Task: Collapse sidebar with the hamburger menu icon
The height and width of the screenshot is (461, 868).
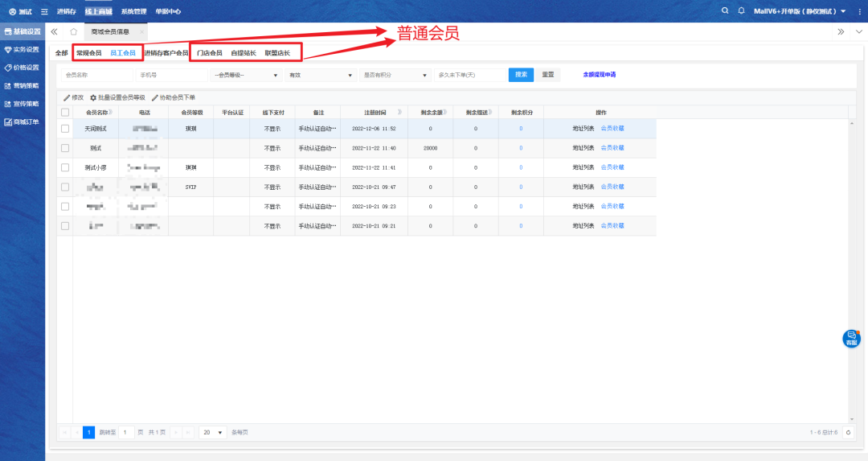Action: pos(44,11)
